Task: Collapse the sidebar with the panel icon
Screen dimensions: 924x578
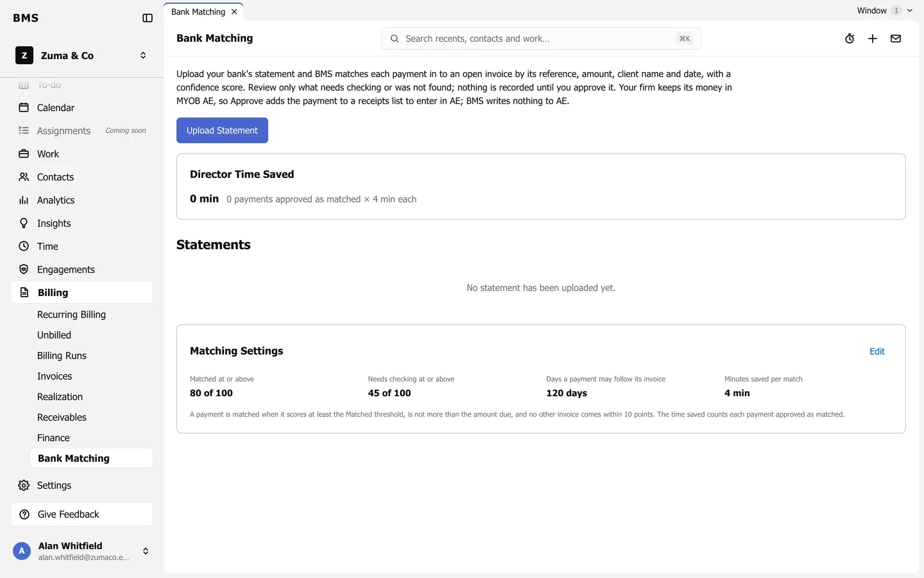Action: pos(148,18)
